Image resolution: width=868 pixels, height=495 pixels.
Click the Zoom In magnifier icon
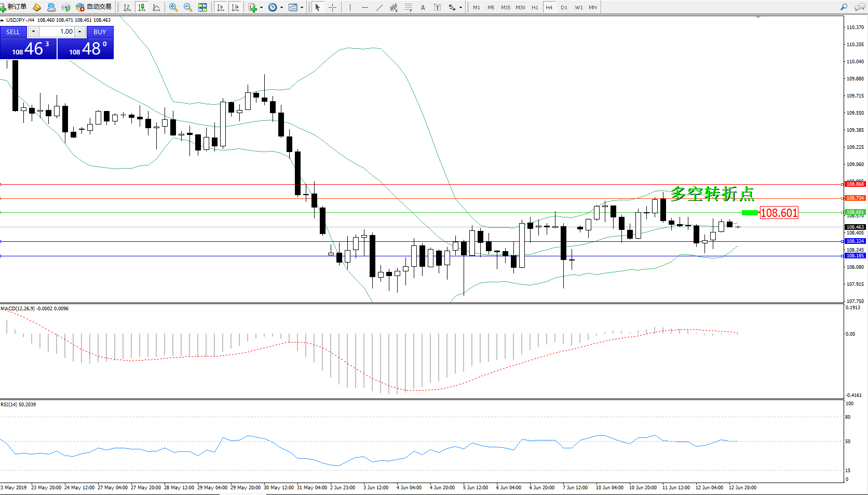click(x=173, y=7)
